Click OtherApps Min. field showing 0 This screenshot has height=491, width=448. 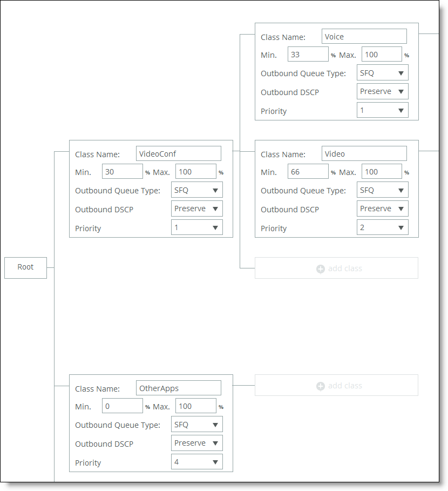(x=123, y=406)
